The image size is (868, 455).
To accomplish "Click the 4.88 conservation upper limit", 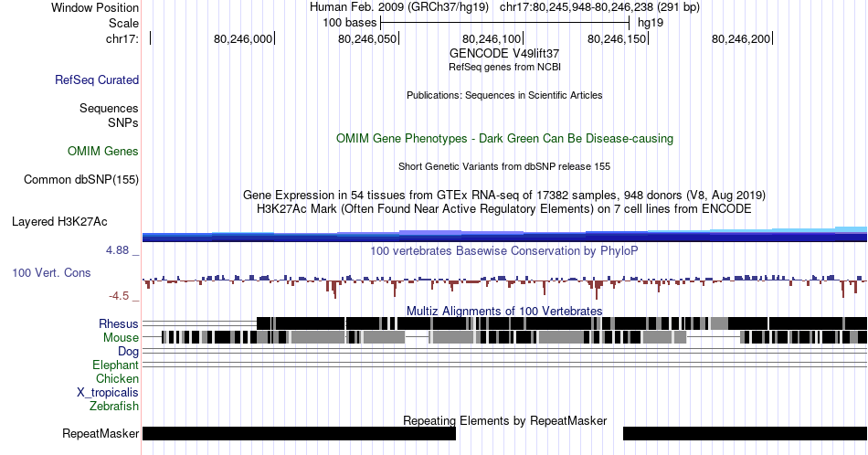I will [x=117, y=250].
